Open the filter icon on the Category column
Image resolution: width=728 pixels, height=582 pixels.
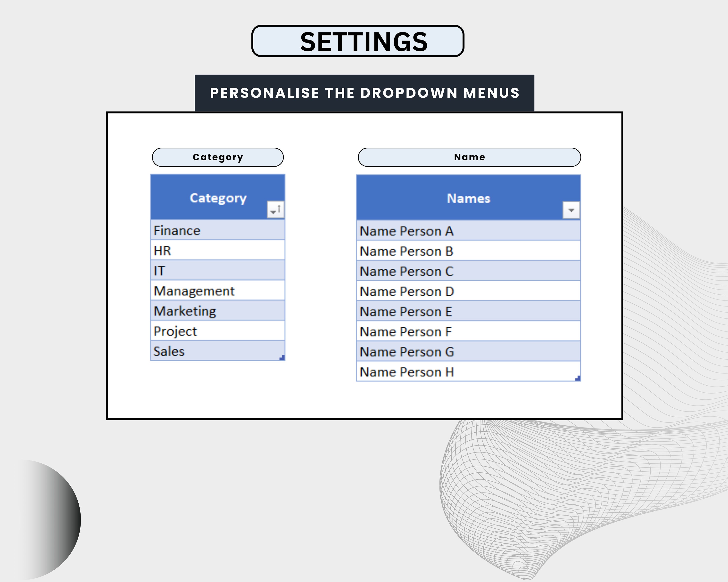point(275,210)
